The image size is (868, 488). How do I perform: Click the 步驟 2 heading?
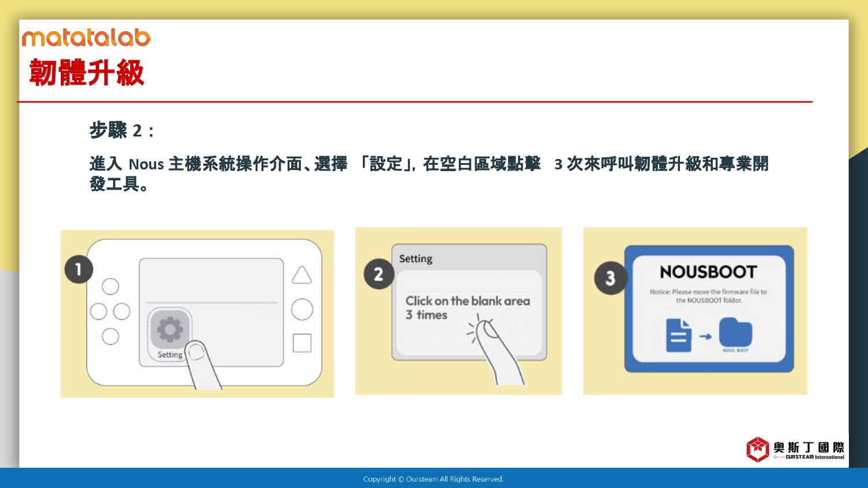122,130
